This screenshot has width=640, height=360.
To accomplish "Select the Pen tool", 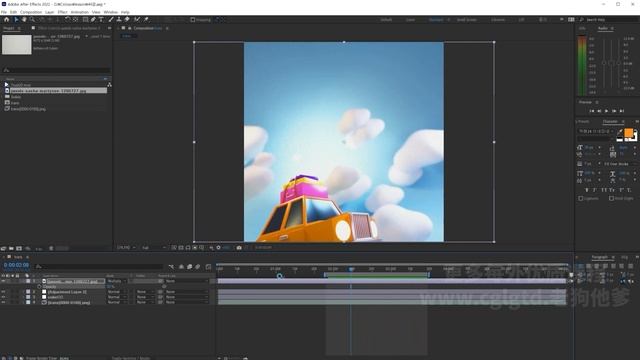I will (93, 19).
